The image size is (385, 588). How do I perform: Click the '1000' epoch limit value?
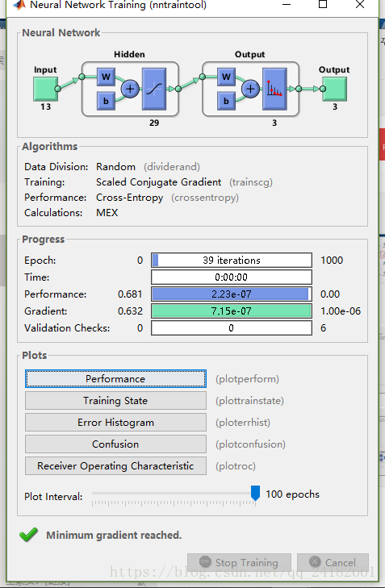[332, 261]
